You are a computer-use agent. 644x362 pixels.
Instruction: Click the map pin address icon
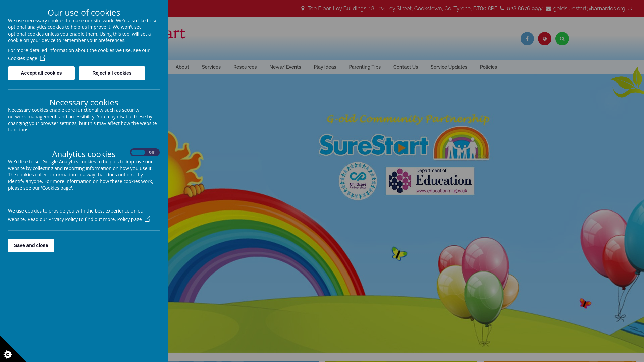tap(303, 9)
